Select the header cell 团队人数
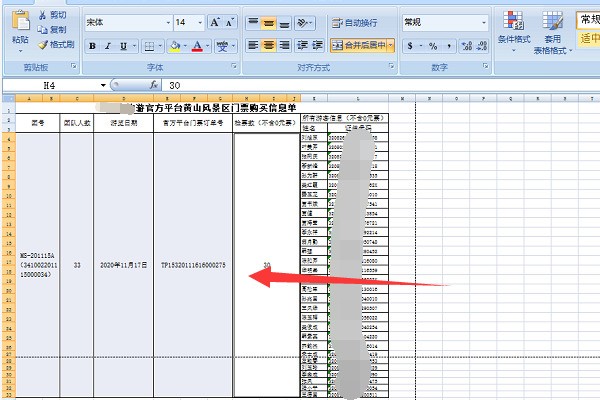 tap(77, 123)
